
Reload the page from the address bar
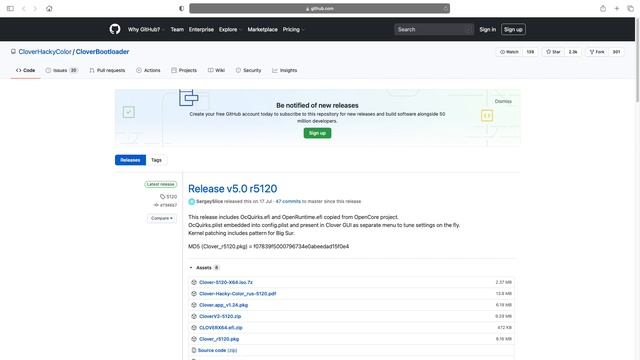tap(445, 8)
